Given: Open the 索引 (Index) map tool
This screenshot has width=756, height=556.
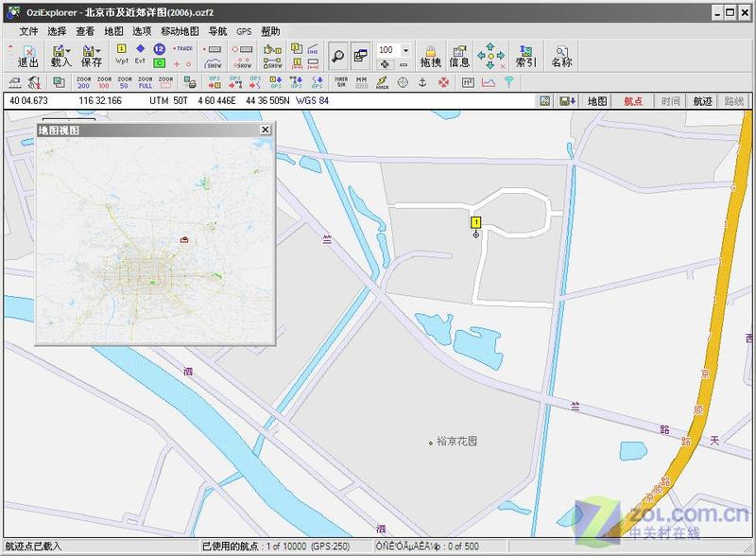Looking at the screenshot, I should click(525, 57).
